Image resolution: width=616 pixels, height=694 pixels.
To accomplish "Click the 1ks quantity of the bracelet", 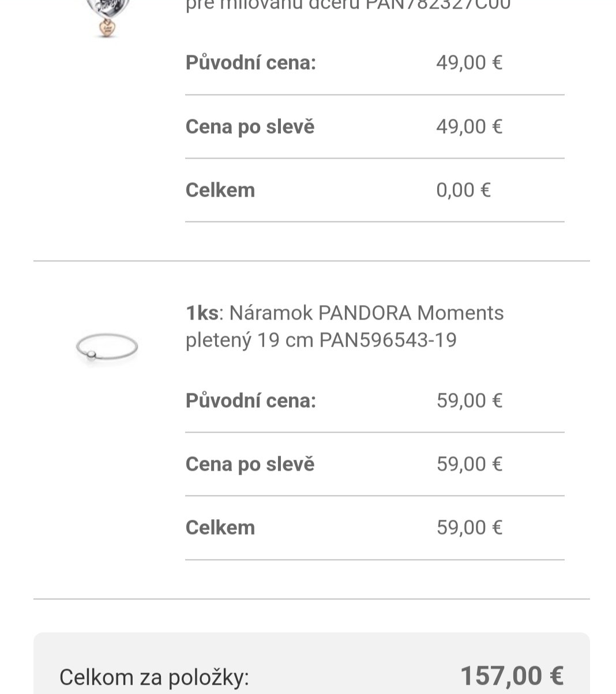I will 202,313.
